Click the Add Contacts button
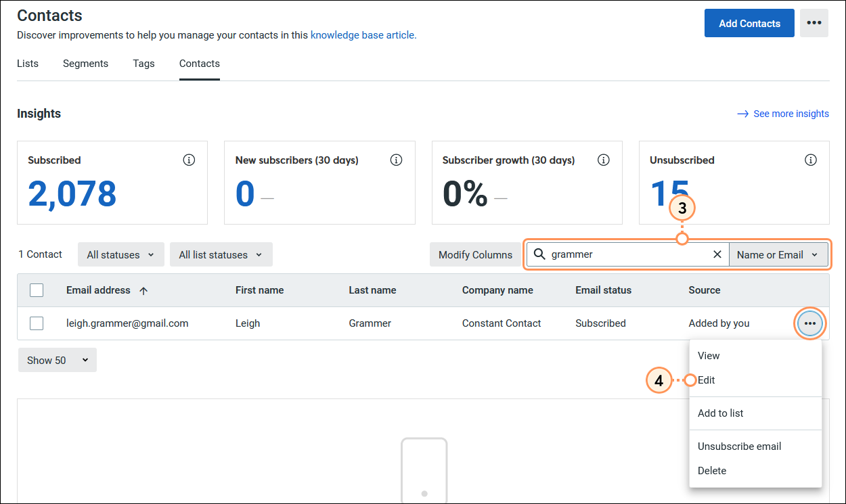This screenshot has width=846, height=504. pos(749,23)
